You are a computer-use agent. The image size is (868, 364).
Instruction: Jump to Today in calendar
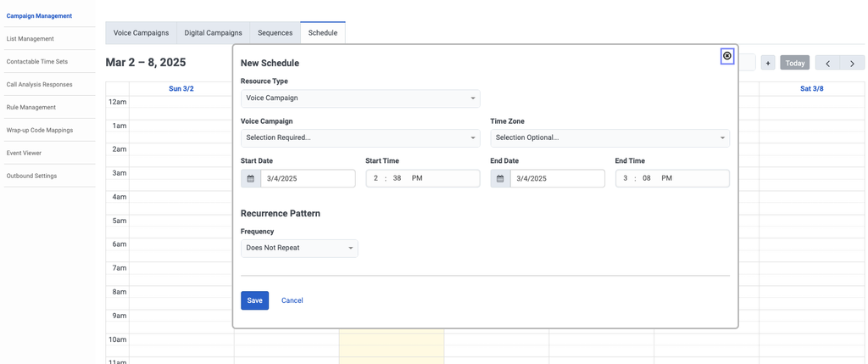[x=794, y=63]
